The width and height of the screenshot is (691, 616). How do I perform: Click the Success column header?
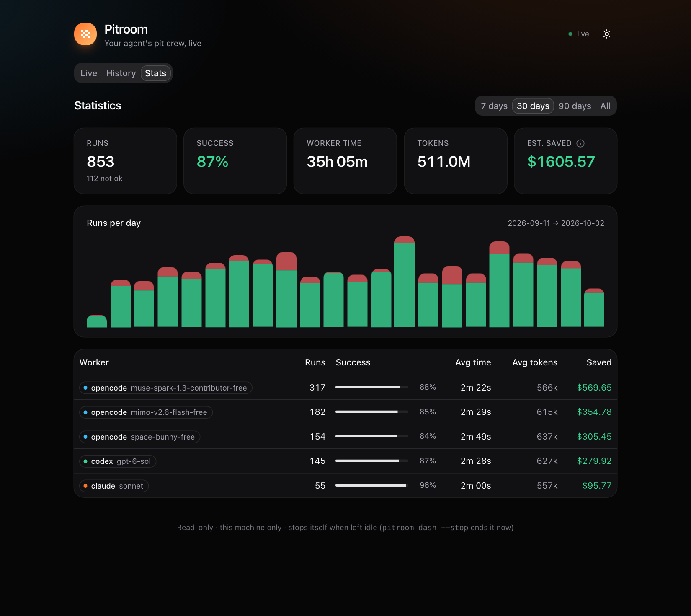click(x=353, y=362)
